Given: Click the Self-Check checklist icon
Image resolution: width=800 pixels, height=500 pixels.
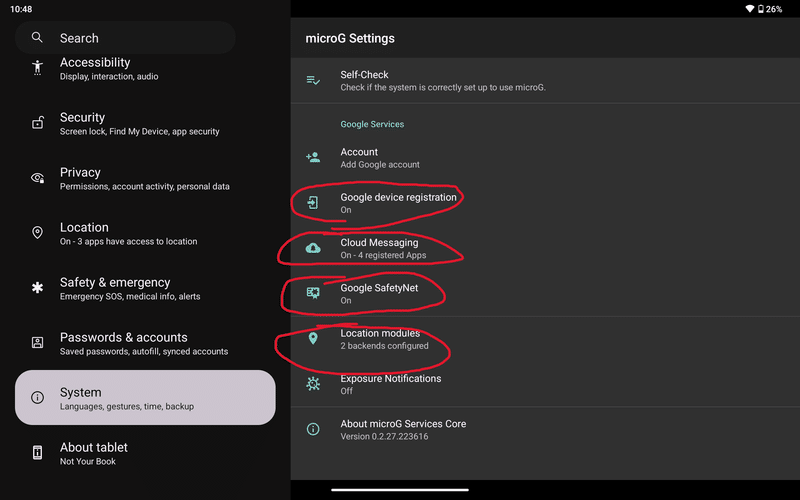Looking at the screenshot, I should [313, 80].
